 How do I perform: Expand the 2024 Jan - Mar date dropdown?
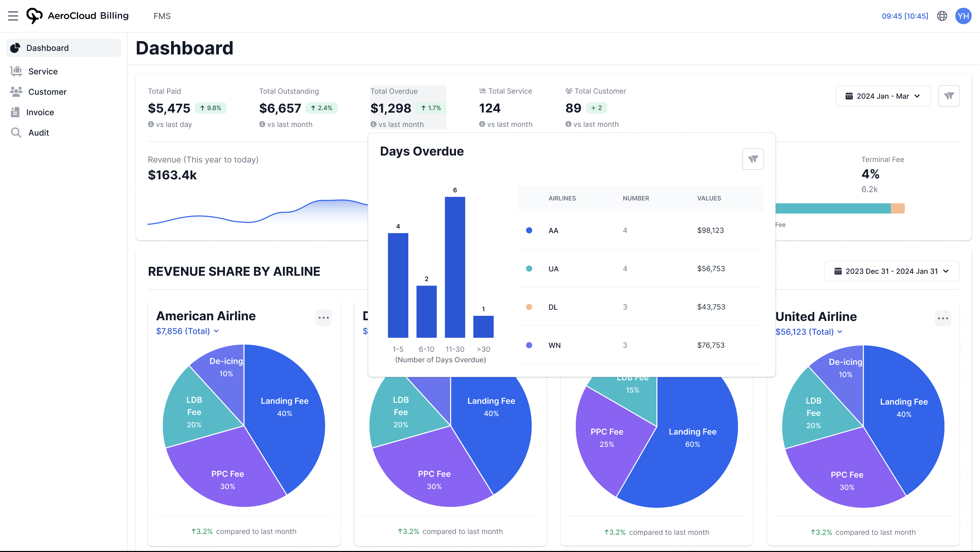click(883, 96)
